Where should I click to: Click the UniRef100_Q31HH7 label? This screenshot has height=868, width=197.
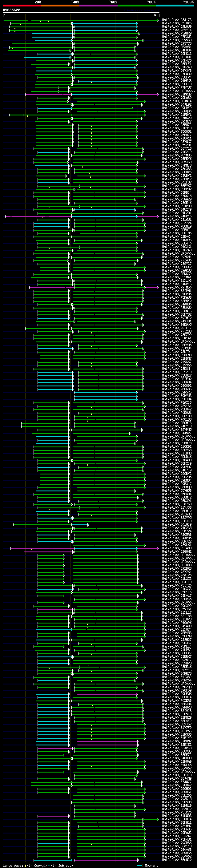click(177, 826)
